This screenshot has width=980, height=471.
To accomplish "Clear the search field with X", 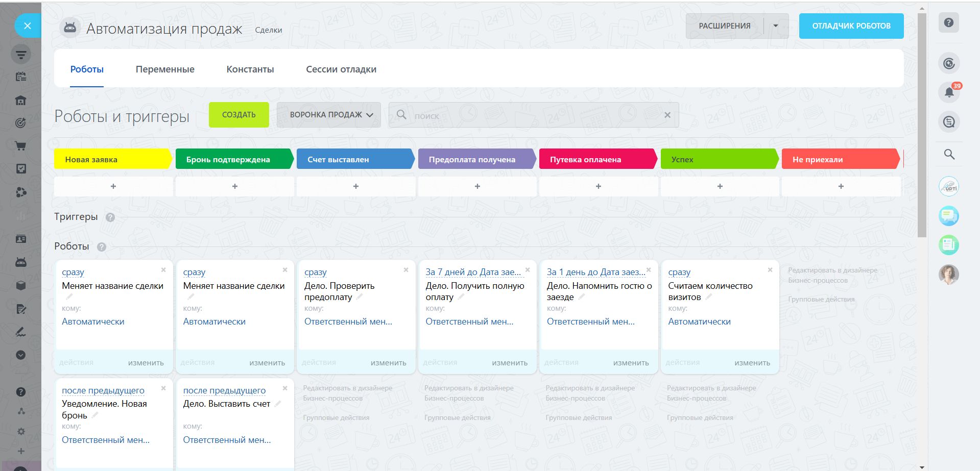I will [667, 115].
